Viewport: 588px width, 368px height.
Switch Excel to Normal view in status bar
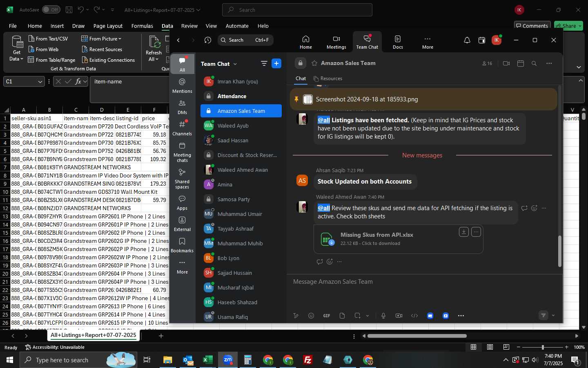point(474,347)
